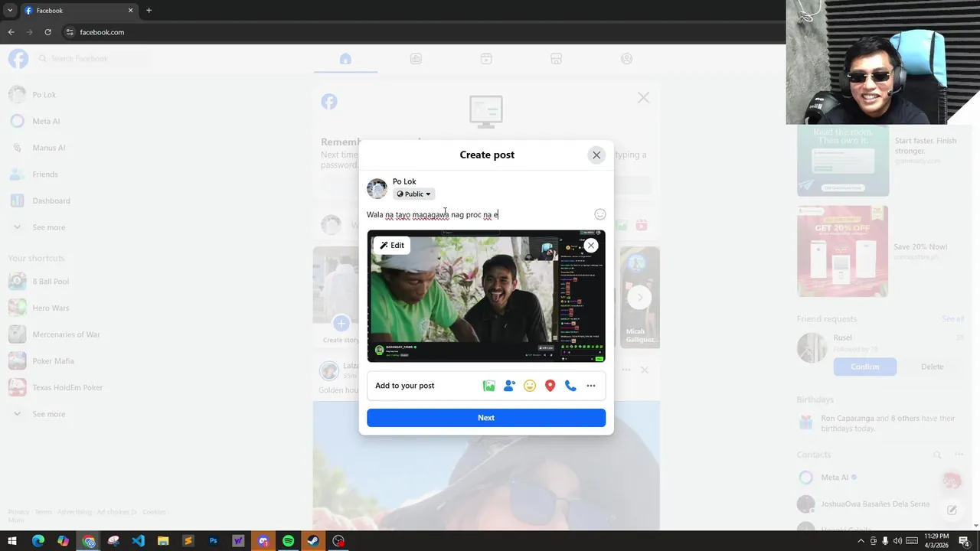Open Save 20% Now sponsored ad

(880, 251)
